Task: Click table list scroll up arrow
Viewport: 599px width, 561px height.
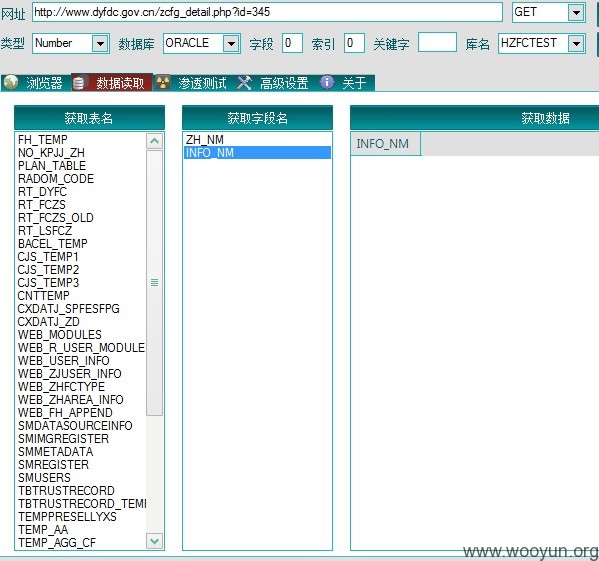Action: click(x=154, y=141)
